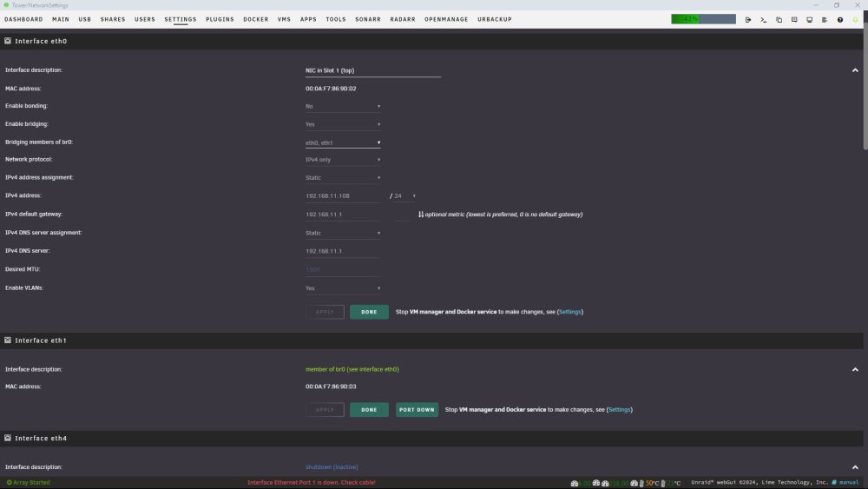Click the monitor info icon in header
The image size is (868, 489).
809,19
